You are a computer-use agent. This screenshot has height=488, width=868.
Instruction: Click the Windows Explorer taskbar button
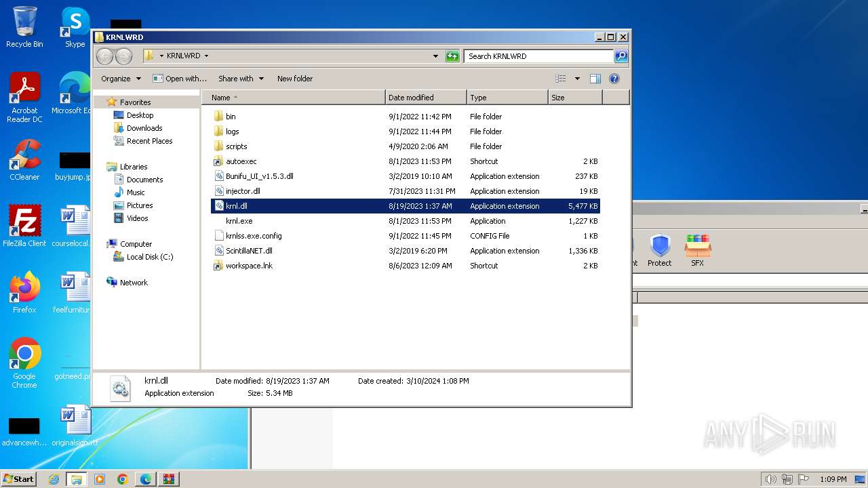(x=77, y=479)
